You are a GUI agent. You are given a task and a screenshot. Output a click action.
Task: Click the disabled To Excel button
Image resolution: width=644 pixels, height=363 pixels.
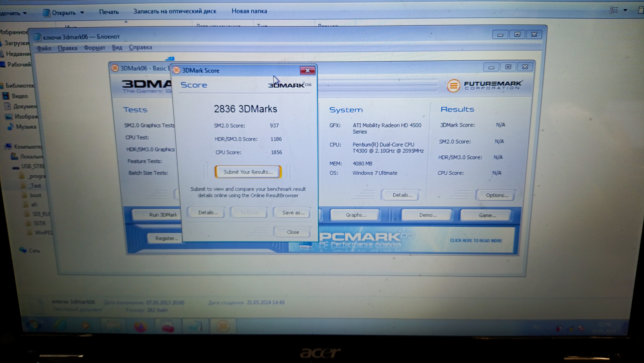249,212
